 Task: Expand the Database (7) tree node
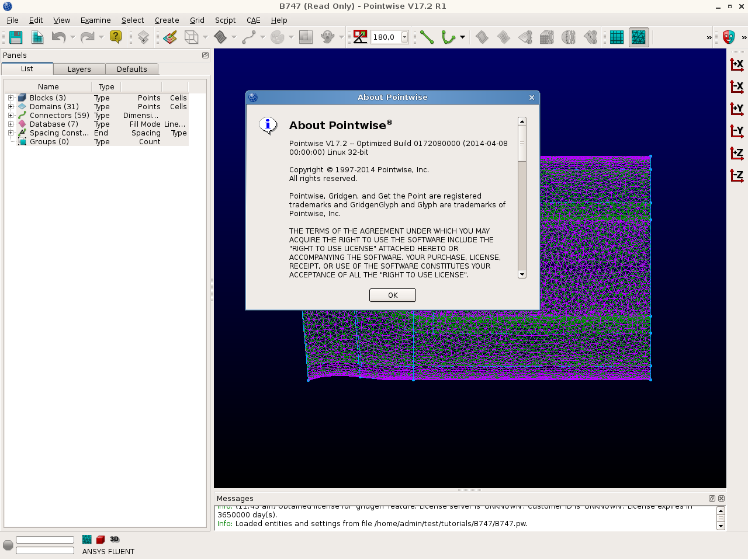pos(11,124)
